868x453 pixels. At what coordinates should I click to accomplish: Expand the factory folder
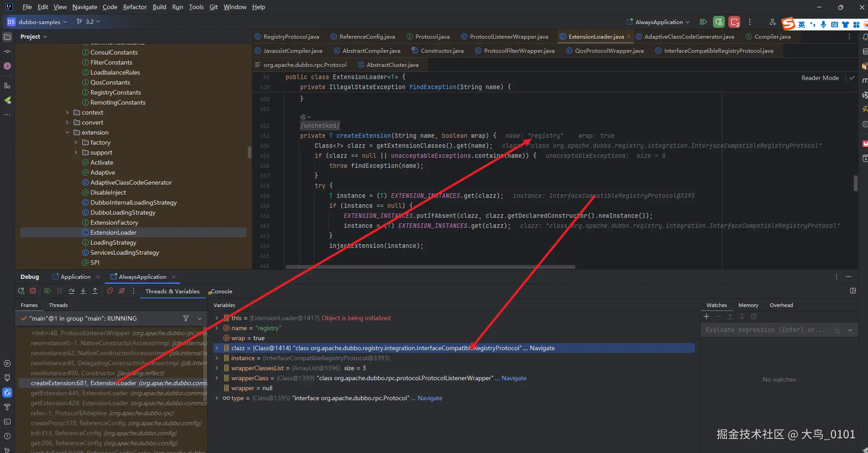point(76,142)
